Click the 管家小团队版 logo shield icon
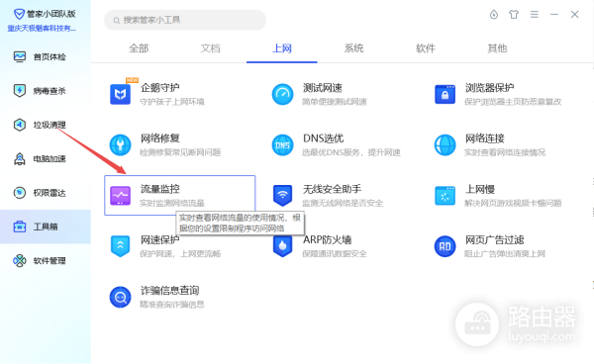The image size is (594, 364). tap(19, 14)
